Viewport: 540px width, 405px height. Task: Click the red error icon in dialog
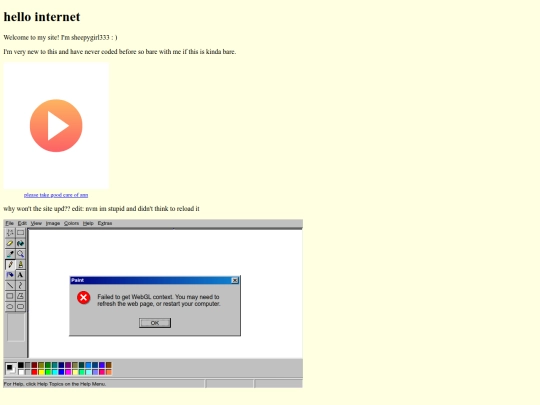(x=83, y=298)
